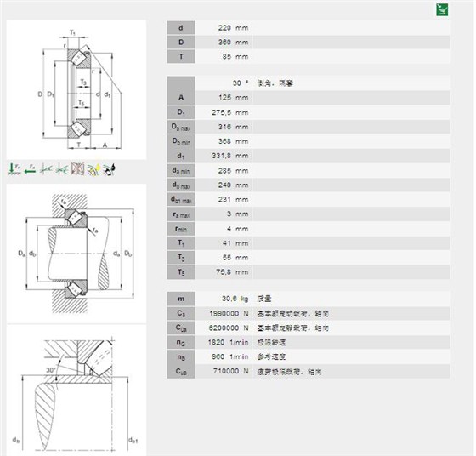Click the 30° chamfer angle value
Image resolution: width=476 pixels, height=456 pixels.
point(241,83)
